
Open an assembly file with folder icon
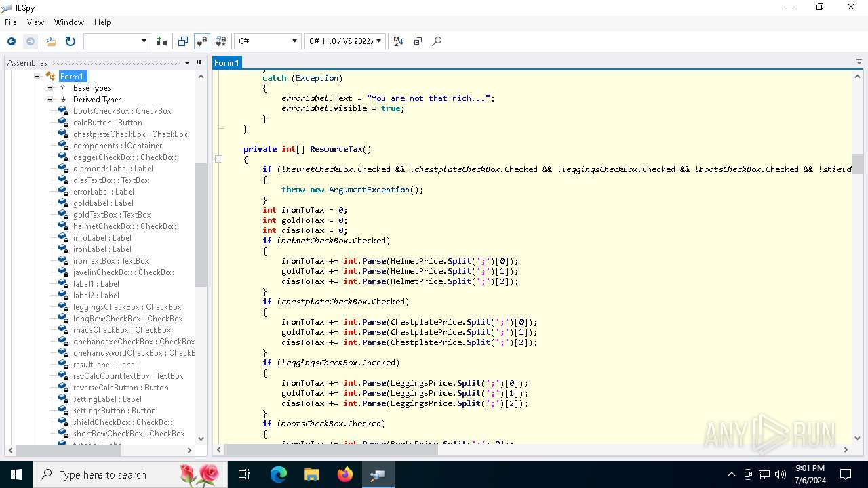point(51,41)
